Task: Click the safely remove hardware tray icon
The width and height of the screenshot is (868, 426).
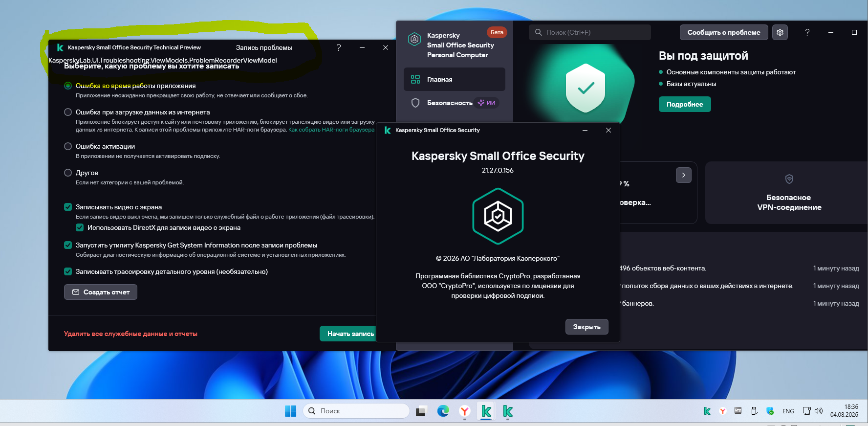Action: click(754, 411)
